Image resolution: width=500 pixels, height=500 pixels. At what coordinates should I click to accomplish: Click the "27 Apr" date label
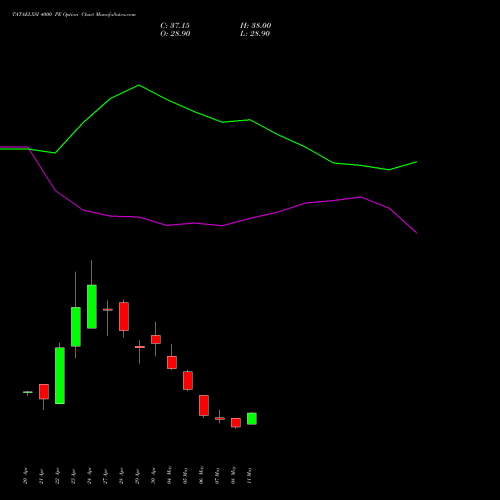click(x=106, y=476)
